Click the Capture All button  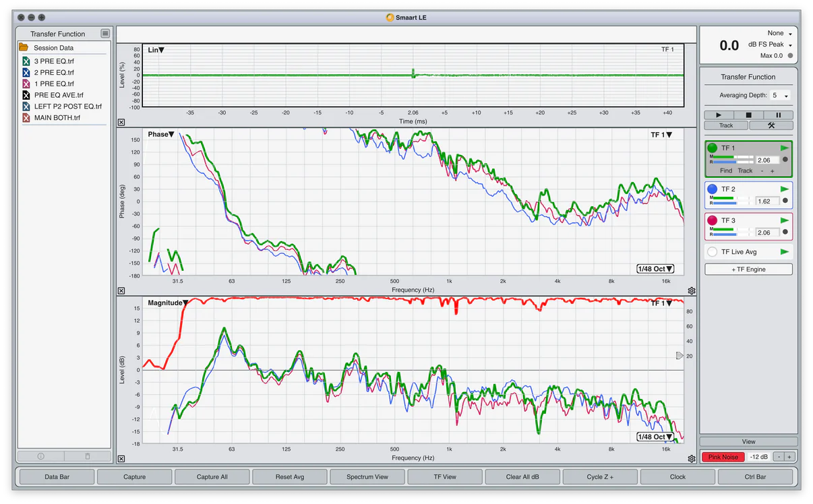tap(212, 477)
